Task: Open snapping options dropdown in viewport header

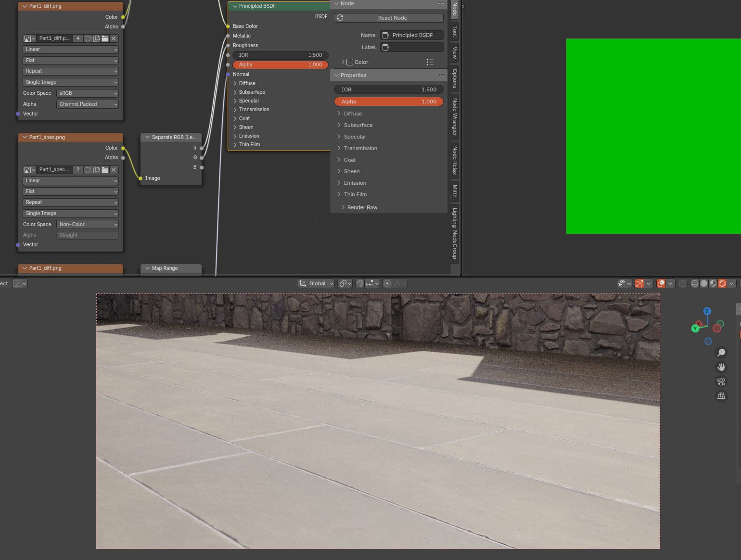Action: [372, 283]
